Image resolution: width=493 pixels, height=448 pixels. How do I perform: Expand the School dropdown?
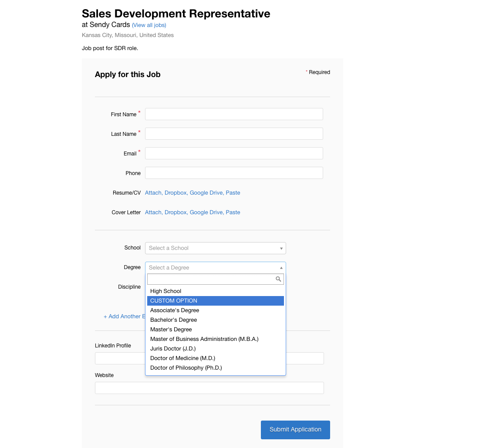pyautogui.click(x=215, y=248)
